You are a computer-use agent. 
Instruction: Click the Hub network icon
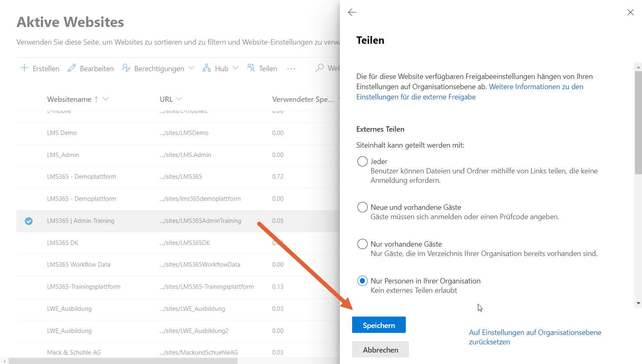coord(206,68)
